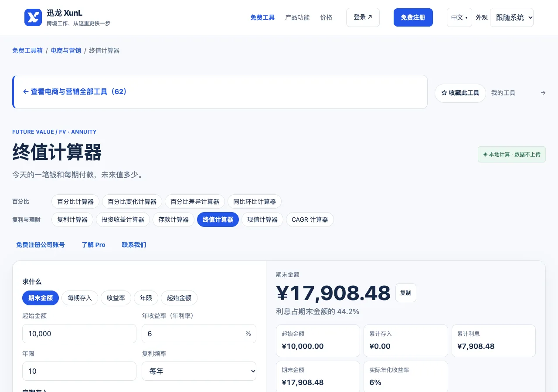Open 存款计算器 tool

pos(174,220)
